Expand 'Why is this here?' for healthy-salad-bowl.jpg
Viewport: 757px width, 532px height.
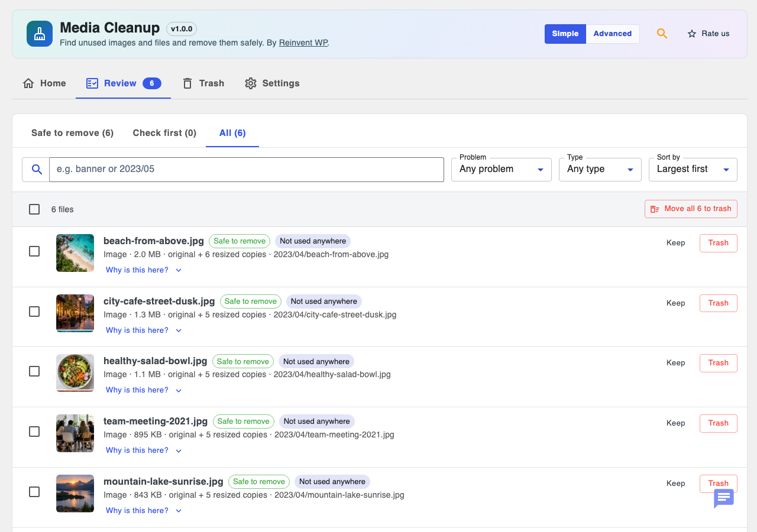pos(144,390)
